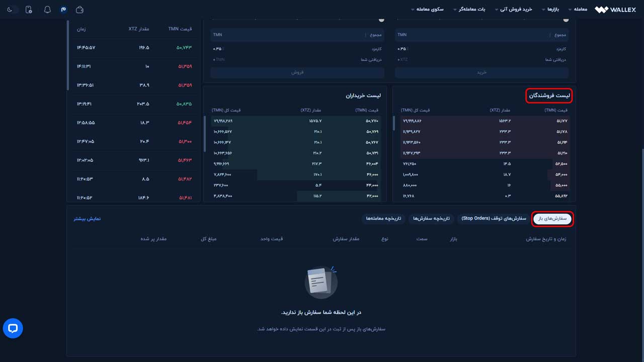This screenshot has height=362, width=644.
Task: Go home via the WALLEX logo
Action: coord(615,10)
